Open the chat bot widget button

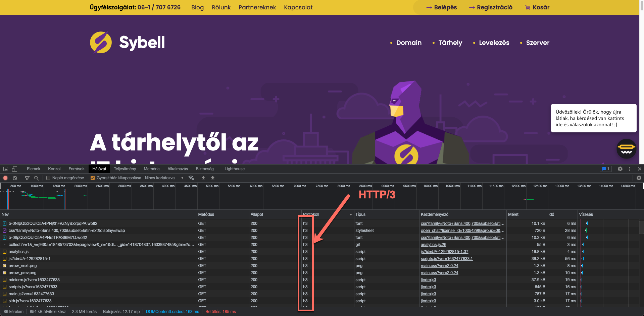(626, 149)
